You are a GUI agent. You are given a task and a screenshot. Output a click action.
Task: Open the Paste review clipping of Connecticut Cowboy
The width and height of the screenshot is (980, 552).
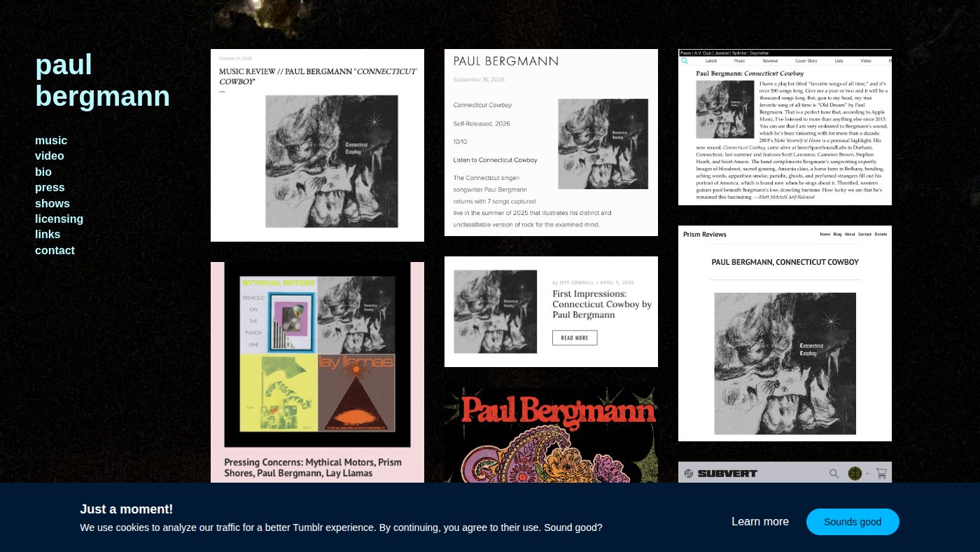coord(785,127)
